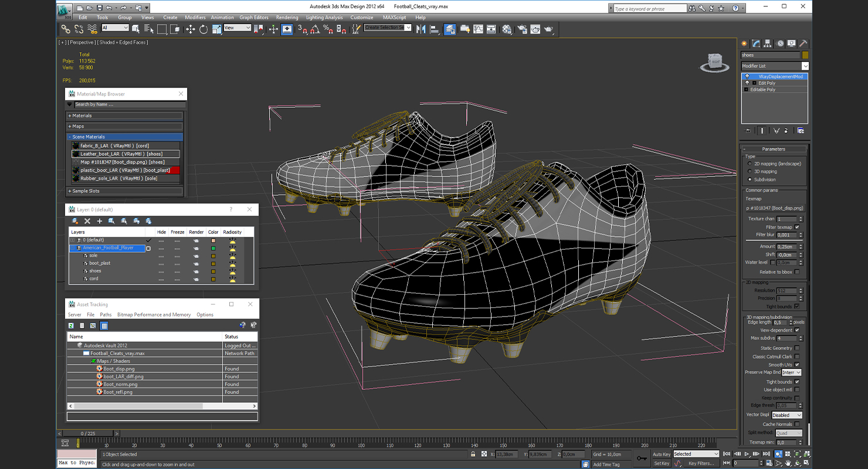The image size is (868, 469).
Task: Open Bitmap Performance and Memory menu
Action: click(154, 315)
